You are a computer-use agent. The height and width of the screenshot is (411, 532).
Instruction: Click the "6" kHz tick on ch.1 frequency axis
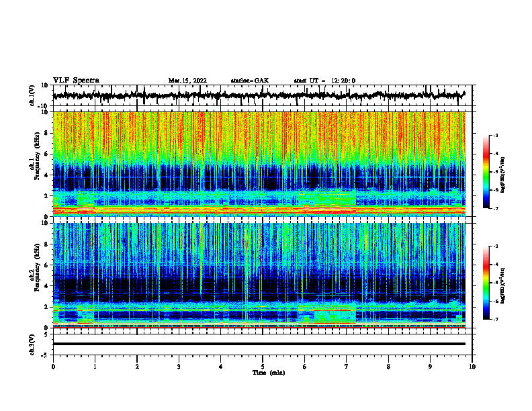click(x=46, y=154)
